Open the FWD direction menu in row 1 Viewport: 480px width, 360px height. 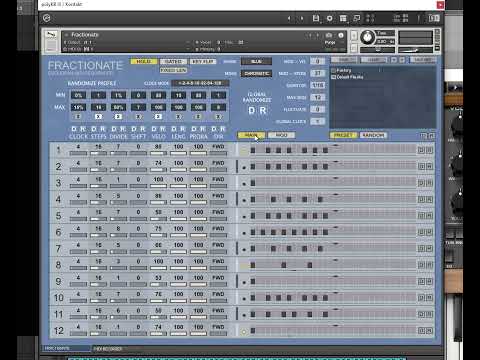[x=218, y=147]
